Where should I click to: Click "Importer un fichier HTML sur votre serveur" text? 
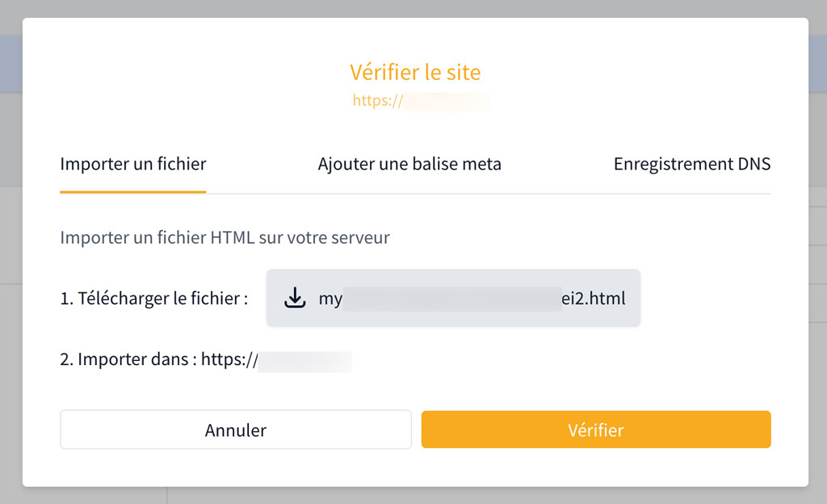(225, 237)
